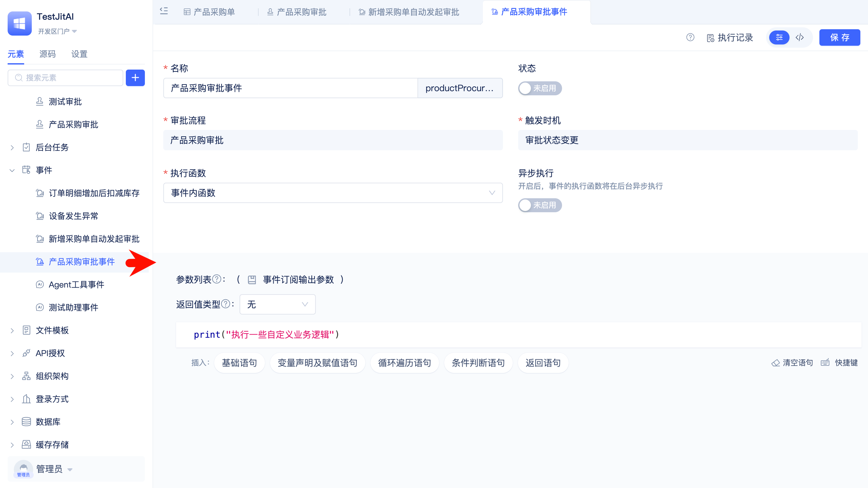Click the 保存 save button

(x=840, y=37)
